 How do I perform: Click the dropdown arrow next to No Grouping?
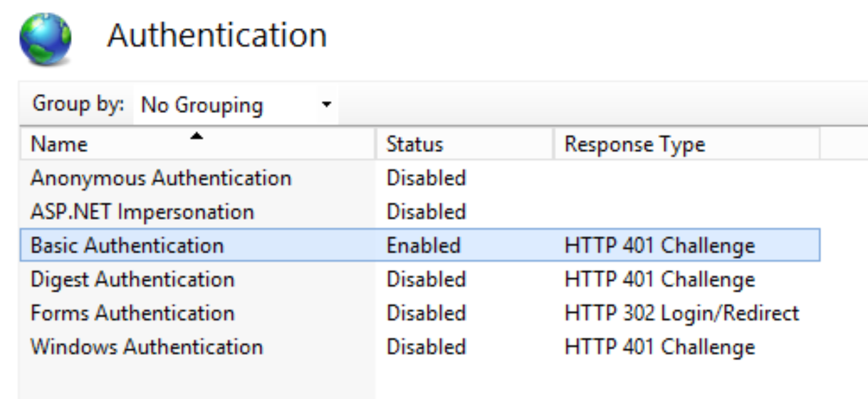[x=326, y=105]
